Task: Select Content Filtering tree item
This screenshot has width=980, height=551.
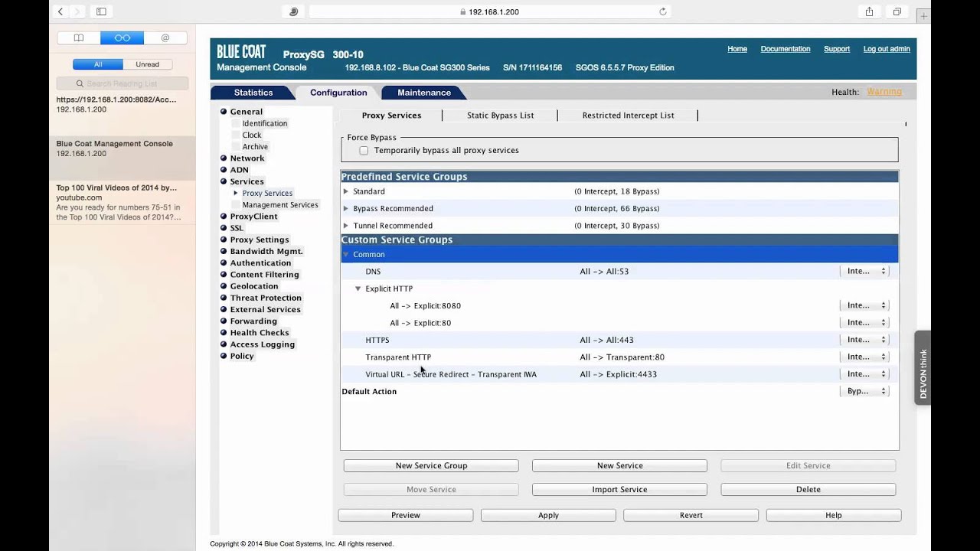Action: [x=264, y=275]
